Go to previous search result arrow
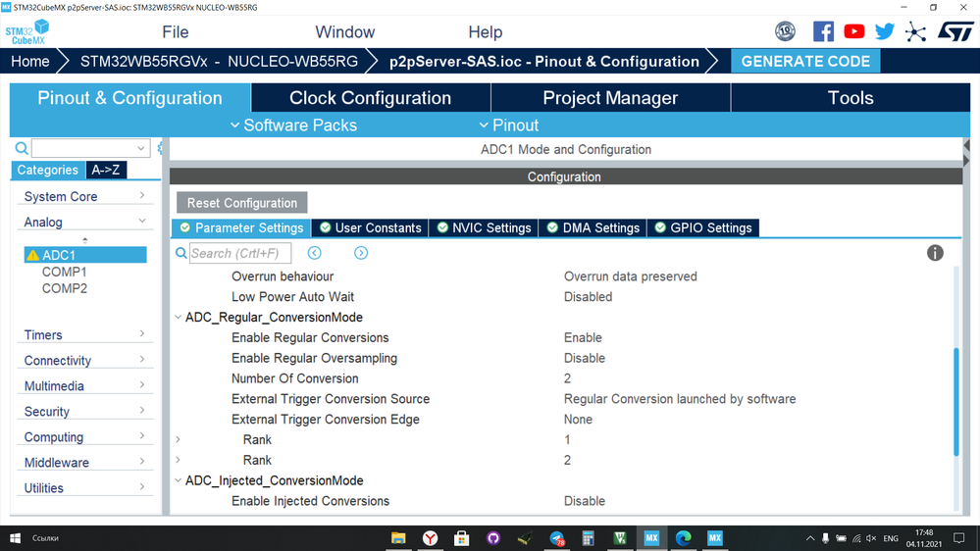The width and height of the screenshot is (980, 551). (314, 253)
